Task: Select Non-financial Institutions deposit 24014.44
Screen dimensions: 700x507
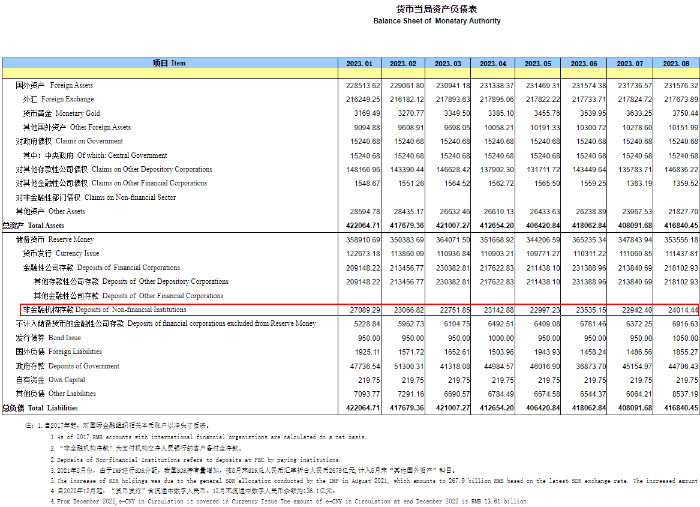Action: pyautogui.click(x=683, y=310)
